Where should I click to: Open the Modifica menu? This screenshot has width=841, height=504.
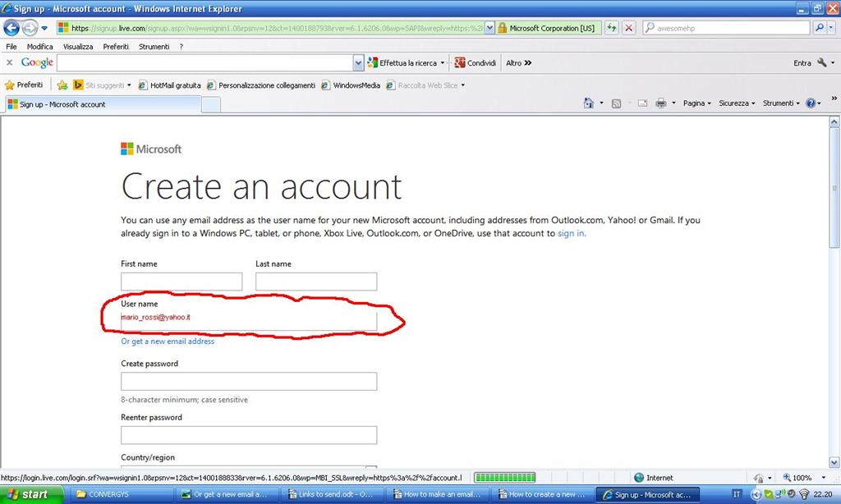click(x=39, y=47)
